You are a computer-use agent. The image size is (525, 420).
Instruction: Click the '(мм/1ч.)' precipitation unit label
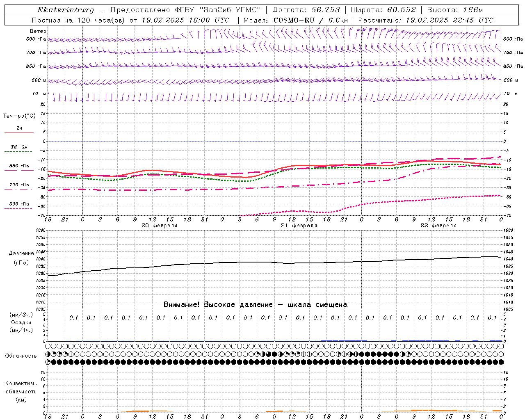pyautogui.click(x=21, y=330)
